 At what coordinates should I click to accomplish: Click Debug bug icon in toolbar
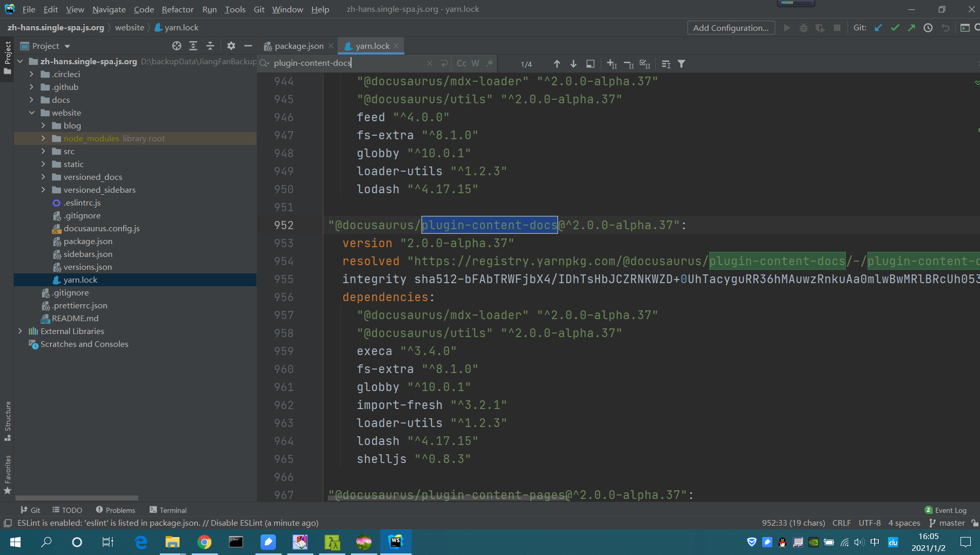[804, 28]
